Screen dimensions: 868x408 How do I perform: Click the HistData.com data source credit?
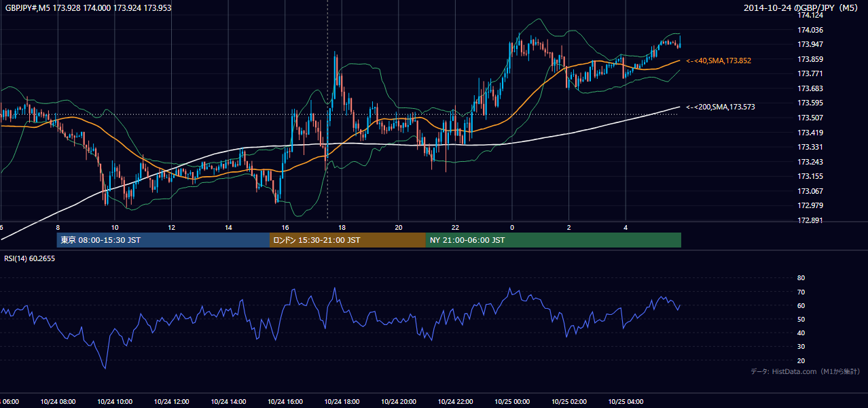[x=806, y=371]
